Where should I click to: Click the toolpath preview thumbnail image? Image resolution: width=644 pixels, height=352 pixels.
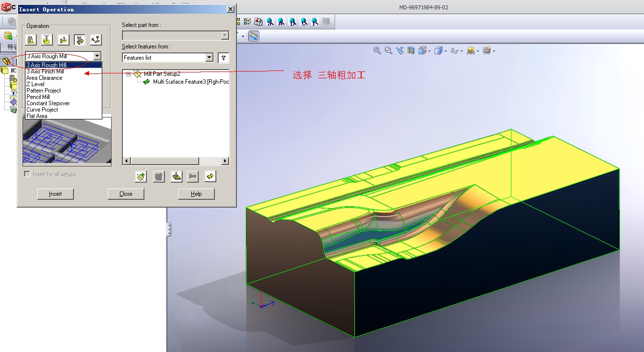click(67, 141)
